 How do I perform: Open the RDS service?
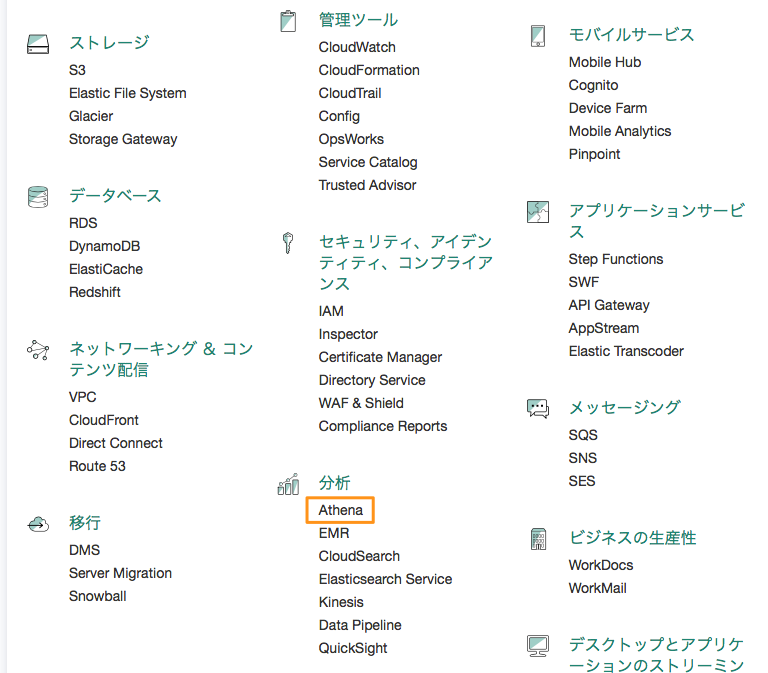tap(83, 223)
